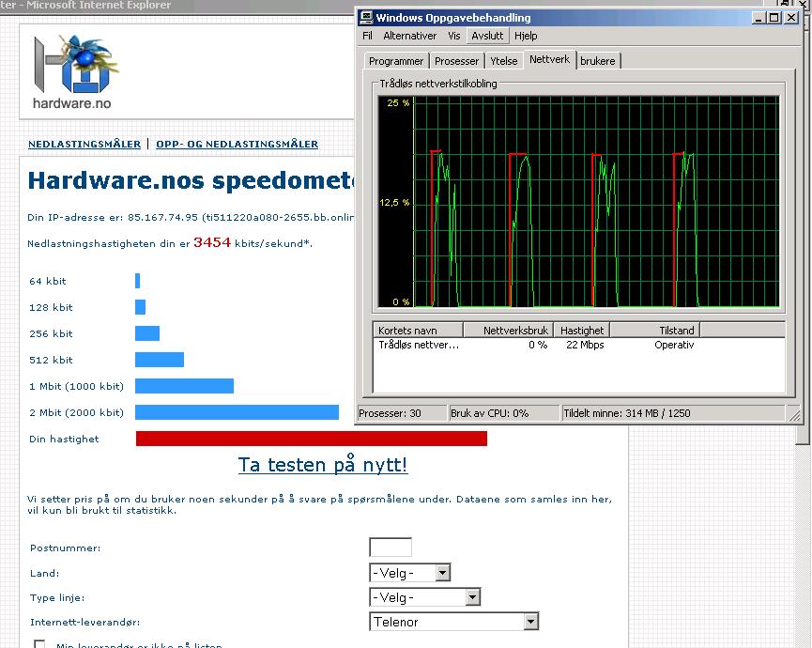The height and width of the screenshot is (648, 812).
Task: Minimize the Windows Oppgavebehandling window
Action: 759,18
